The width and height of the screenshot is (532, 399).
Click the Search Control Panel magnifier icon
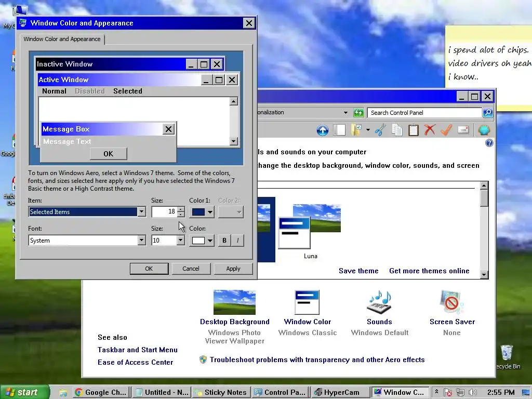(x=487, y=113)
